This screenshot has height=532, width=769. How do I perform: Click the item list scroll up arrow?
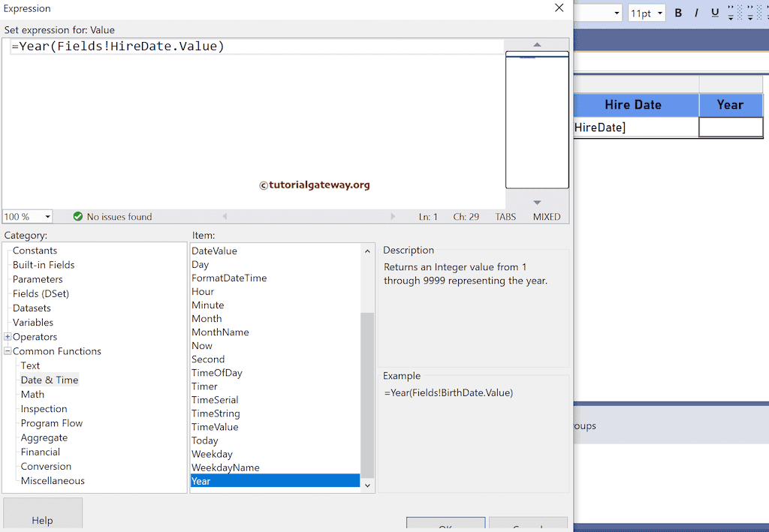tap(367, 251)
